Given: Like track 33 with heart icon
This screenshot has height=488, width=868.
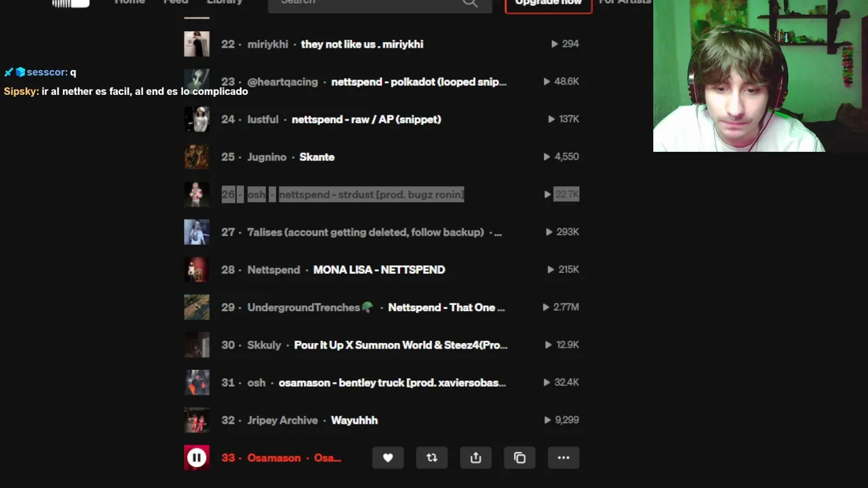Looking at the screenshot, I should 388,457.
